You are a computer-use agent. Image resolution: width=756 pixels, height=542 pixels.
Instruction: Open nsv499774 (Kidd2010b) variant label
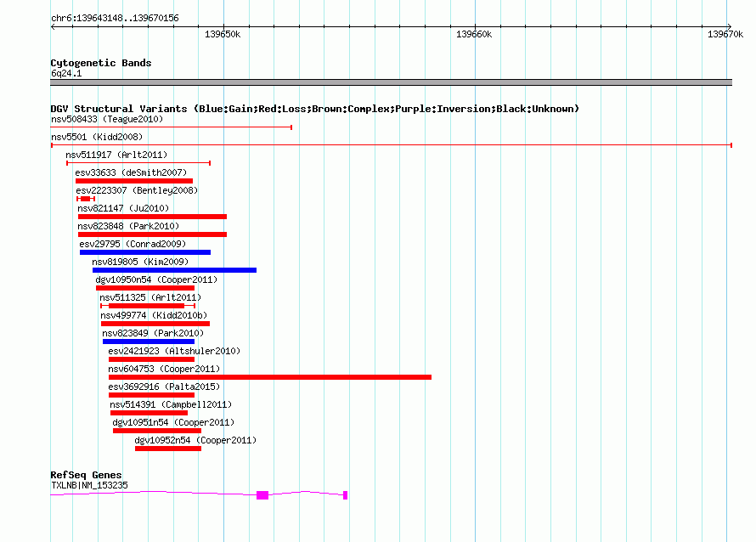(154, 315)
